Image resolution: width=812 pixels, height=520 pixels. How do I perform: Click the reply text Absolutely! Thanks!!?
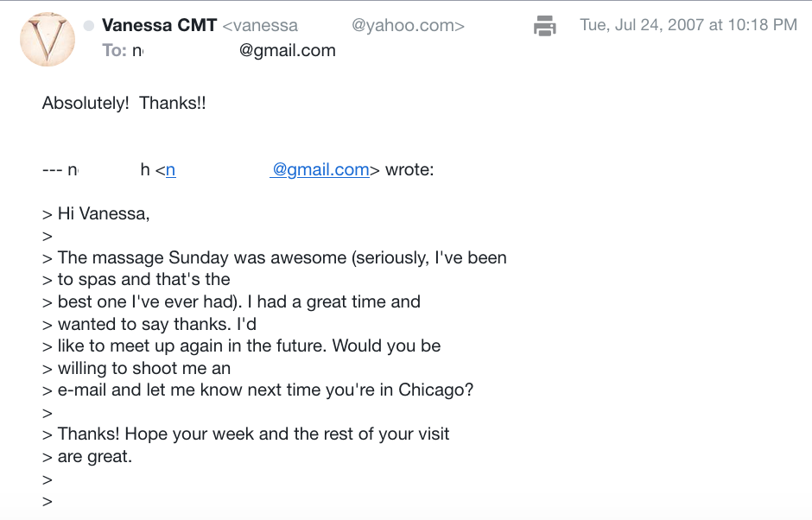(x=124, y=103)
